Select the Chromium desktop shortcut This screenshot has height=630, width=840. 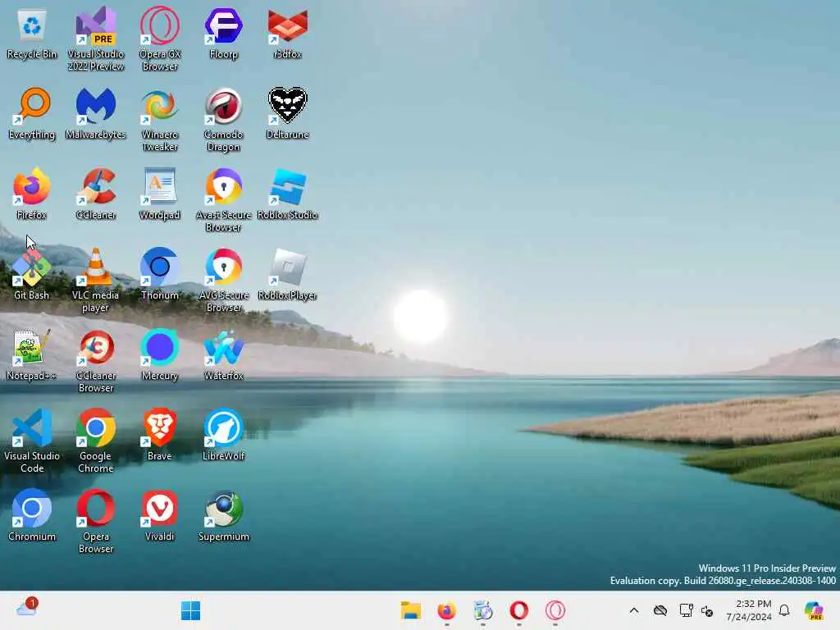click(32, 515)
